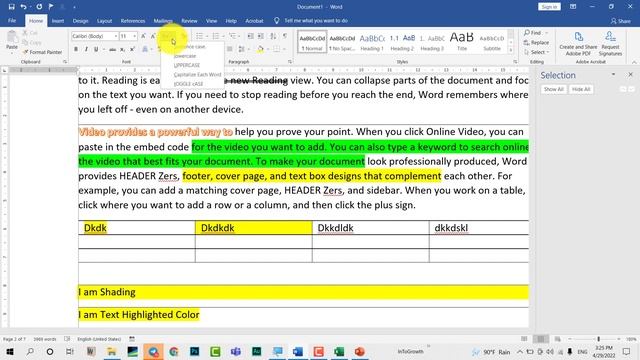Toggle Underline formatting

coord(96,49)
